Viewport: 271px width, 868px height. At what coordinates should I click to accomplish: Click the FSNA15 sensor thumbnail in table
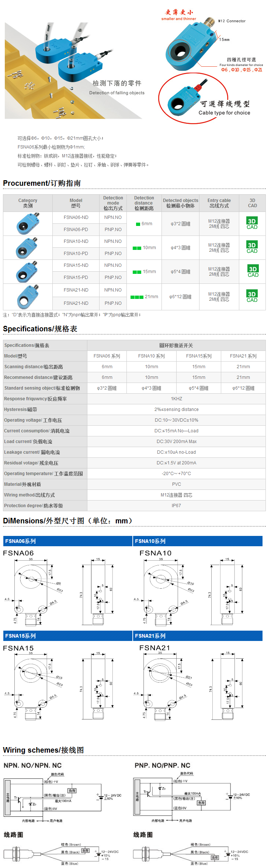27,272
